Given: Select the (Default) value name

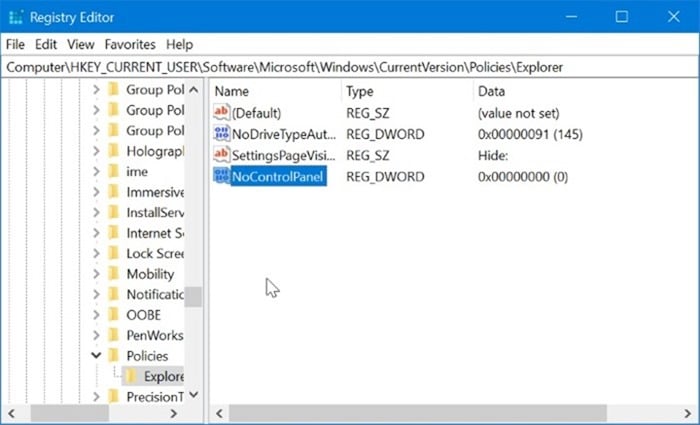Looking at the screenshot, I should point(256,113).
